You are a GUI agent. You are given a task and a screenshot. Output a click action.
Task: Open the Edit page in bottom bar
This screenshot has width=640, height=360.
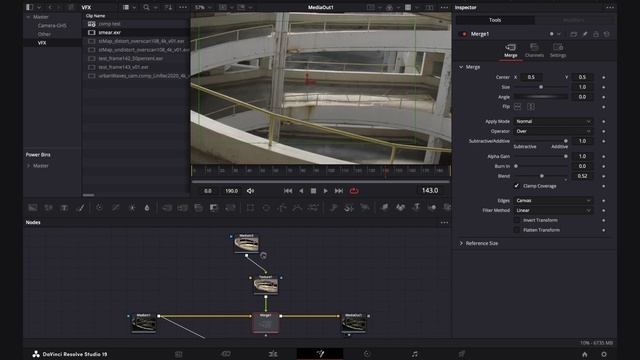click(x=273, y=354)
